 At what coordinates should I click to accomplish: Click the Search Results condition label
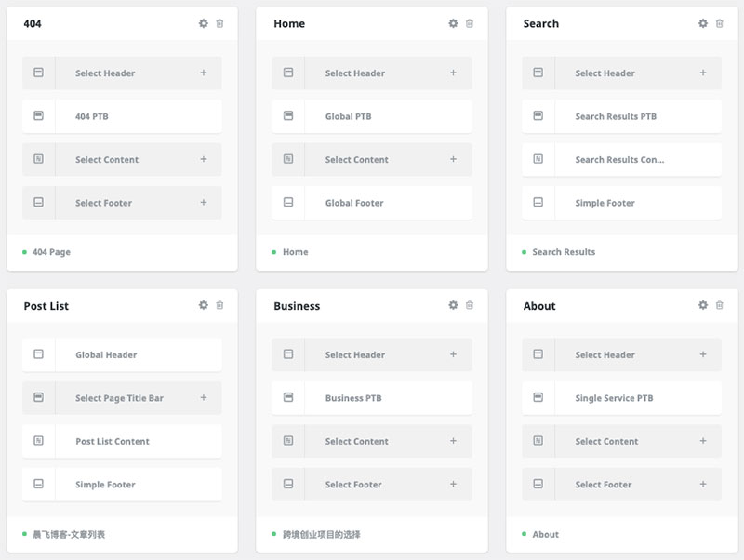[564, 252]
